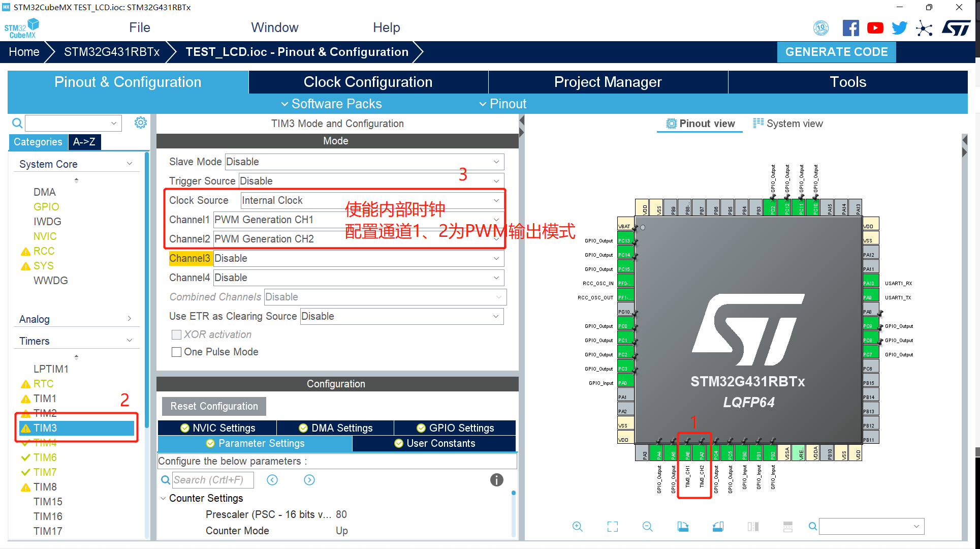The width and height of the screenshot is (980, 549).
Task: Switch to Clock Configuration tab
Action: point(368,82)
